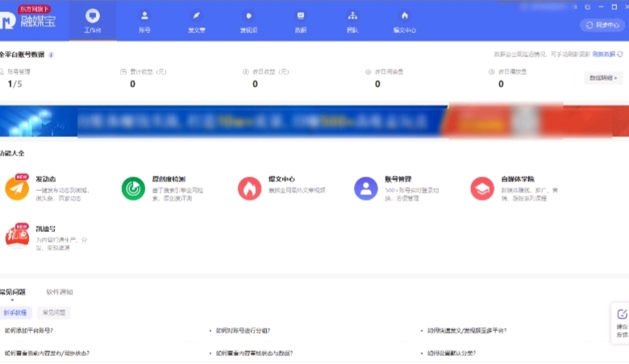
Task: Click the 昨日收益(元) statistic
Action: click(x=265, y=78)
